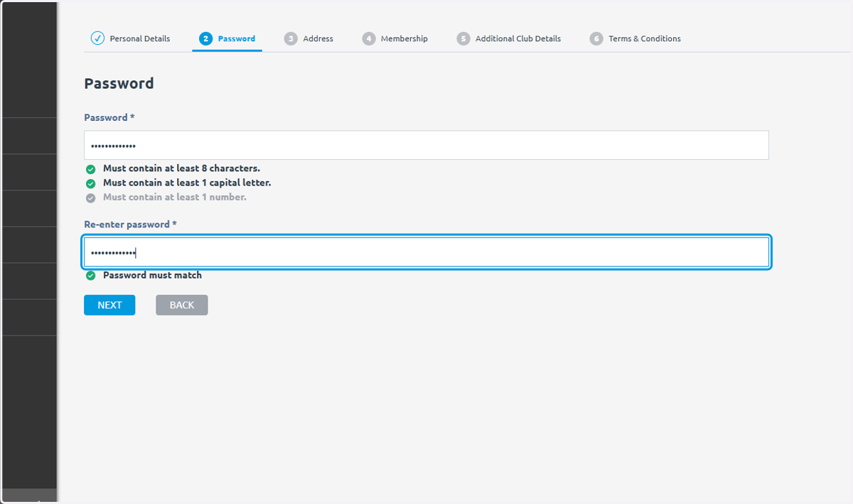The image size is (853, 504).
Task: Click the "Password *" field label
Action: click(x=109, y=117)
